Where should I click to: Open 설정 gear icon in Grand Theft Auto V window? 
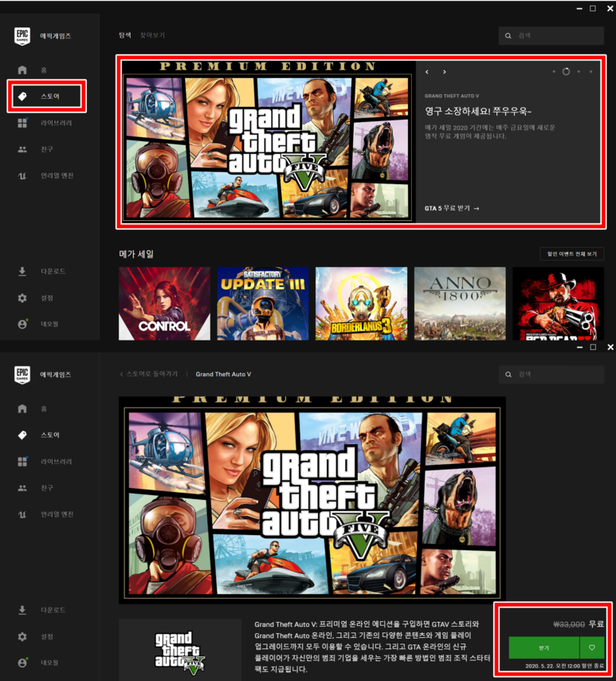click(22, 636)
